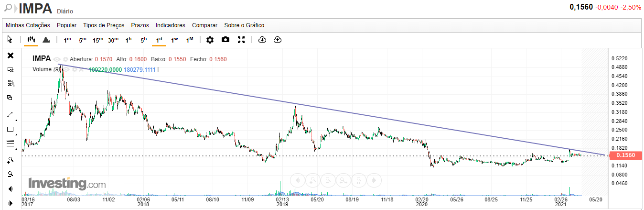Open chart settings gear
This screenshot has height=210, width=644.
tap(210, 40)
